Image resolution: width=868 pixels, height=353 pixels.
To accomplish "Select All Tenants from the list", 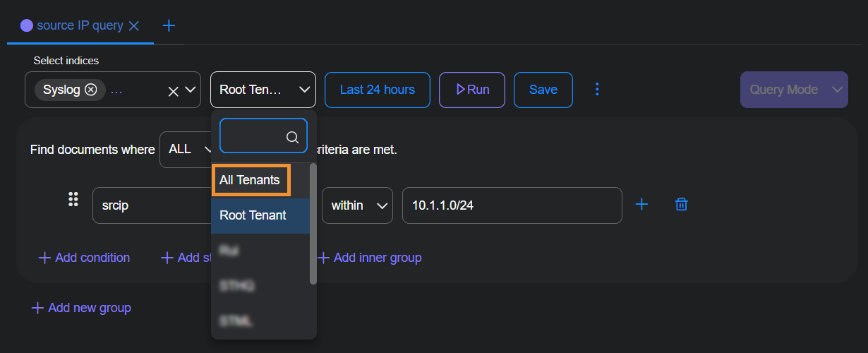I will 250,180.
